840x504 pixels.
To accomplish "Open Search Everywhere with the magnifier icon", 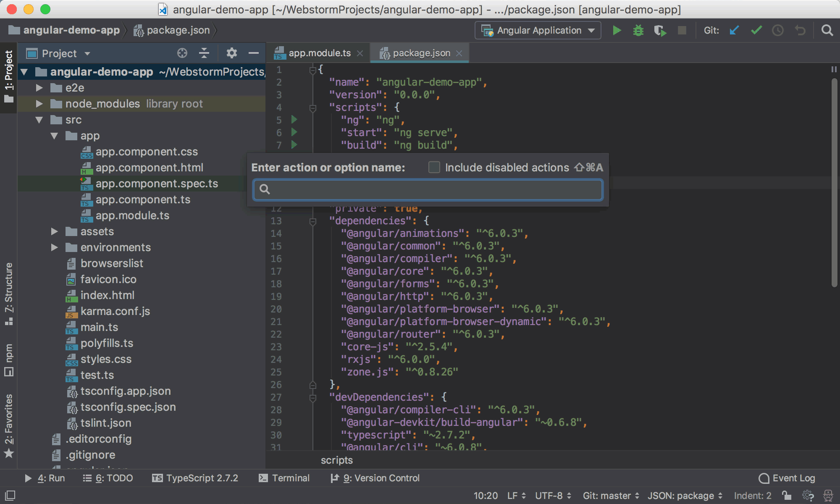I will click(827, 30).
